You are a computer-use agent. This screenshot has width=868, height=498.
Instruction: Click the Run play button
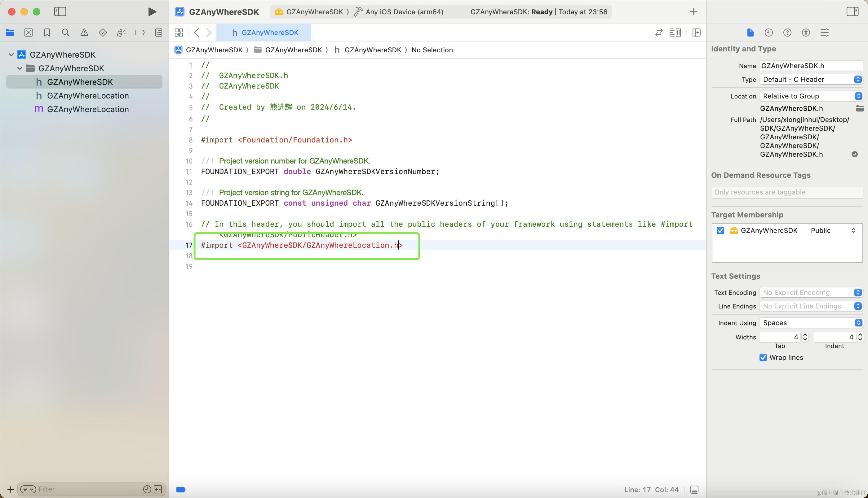click(152, 12)
